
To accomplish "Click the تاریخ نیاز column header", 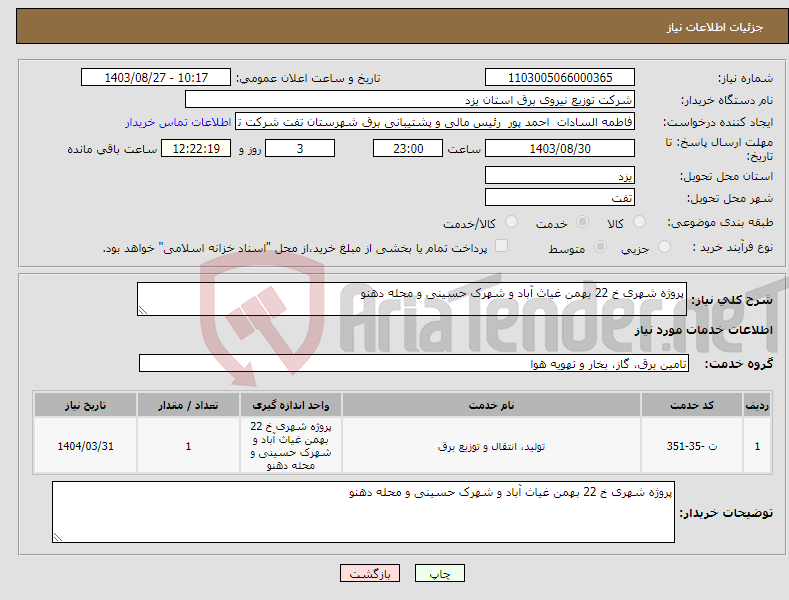I will point(86,405).
